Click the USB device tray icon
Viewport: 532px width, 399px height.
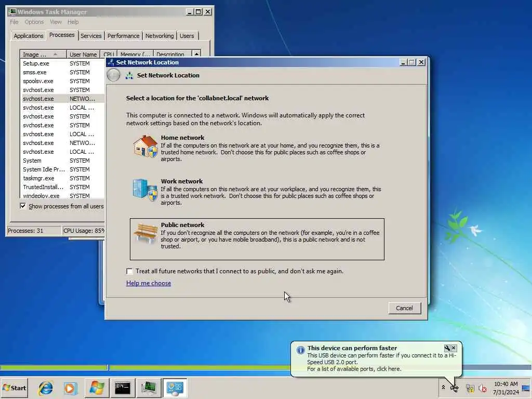tap(455, 388)
